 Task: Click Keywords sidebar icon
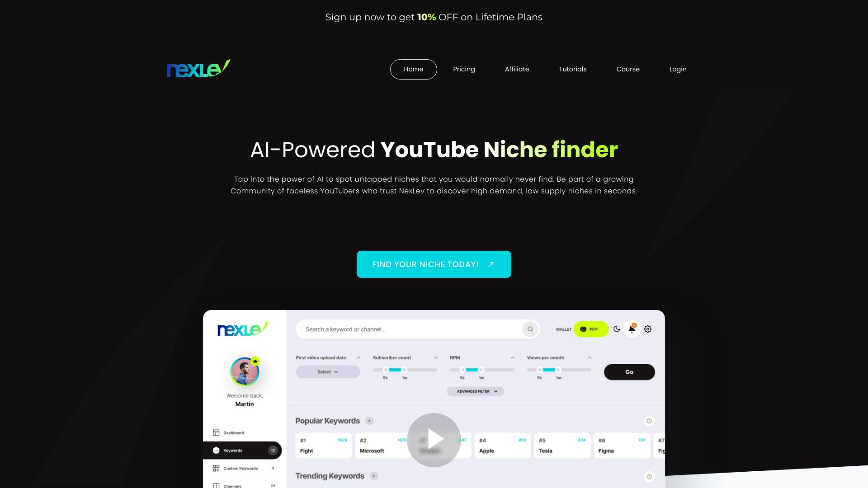[x=216, y=450]
